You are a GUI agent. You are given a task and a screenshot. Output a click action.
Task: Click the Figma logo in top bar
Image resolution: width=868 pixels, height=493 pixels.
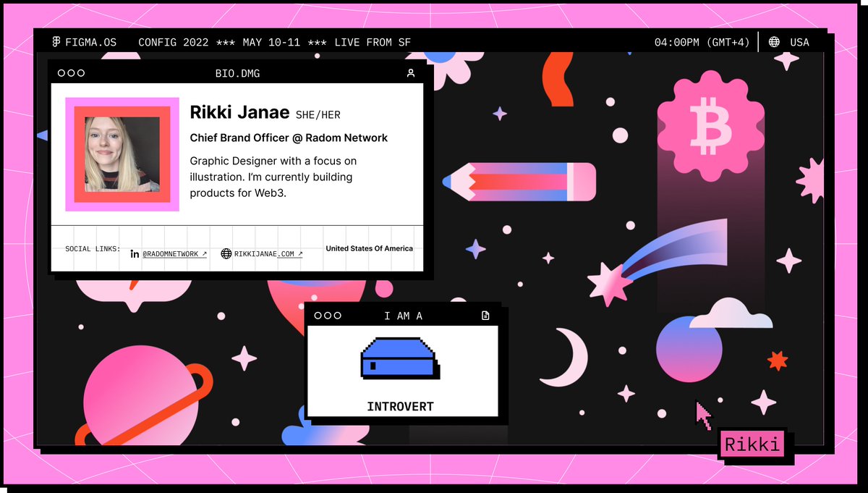(x=56, y=42)
